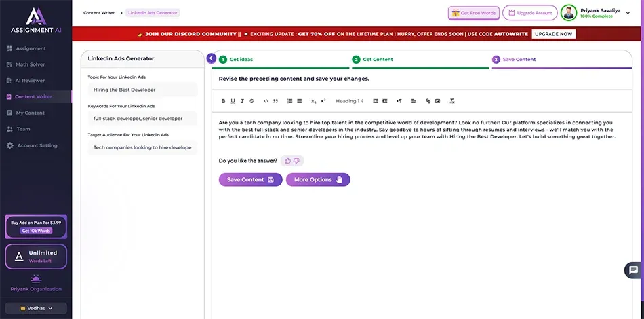The width and height of the screenshot is (644, 319).
Task: Insert an image with the image icon
Action: [437, 101]
